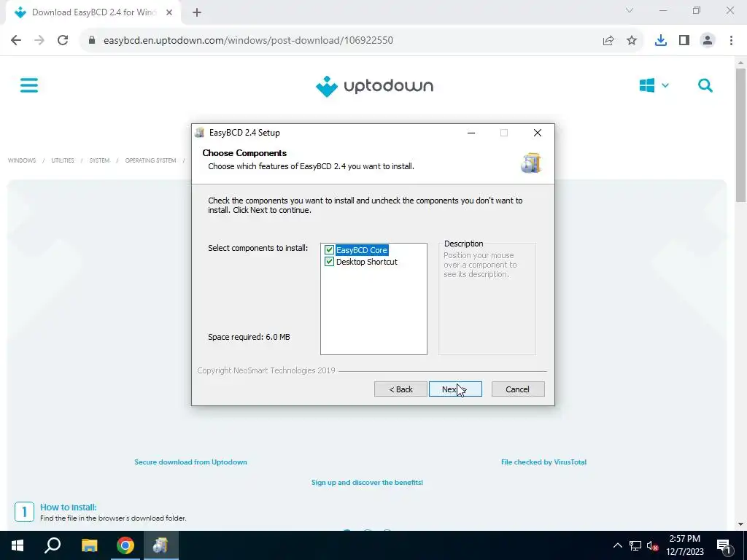
Task: Open WINDOWS breadcrumb link
Action: point(22,160)
